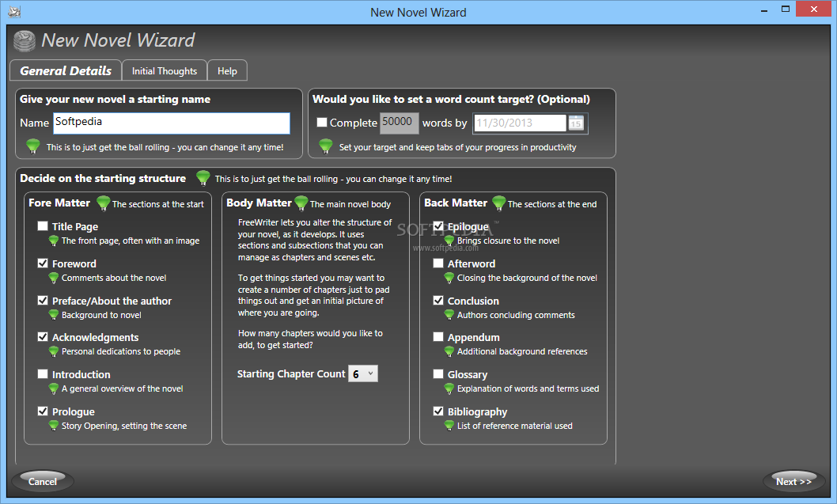Click hint bulb under Foreword

click(53, 278)
